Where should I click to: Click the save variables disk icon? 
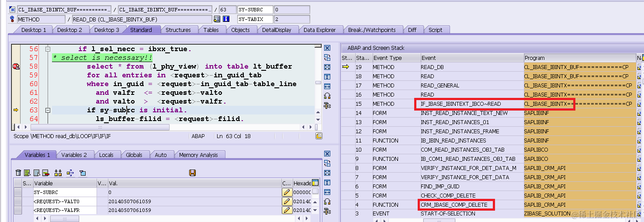point(192,173)
